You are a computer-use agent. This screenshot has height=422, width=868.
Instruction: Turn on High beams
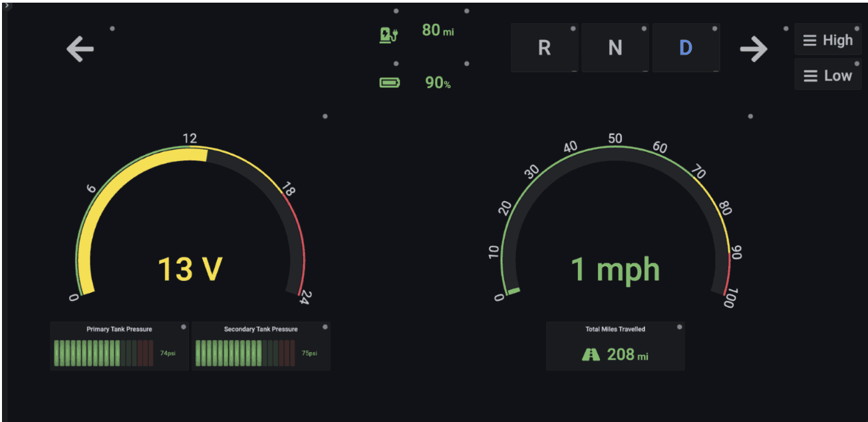pyautogui.click(x=828, y=41)
